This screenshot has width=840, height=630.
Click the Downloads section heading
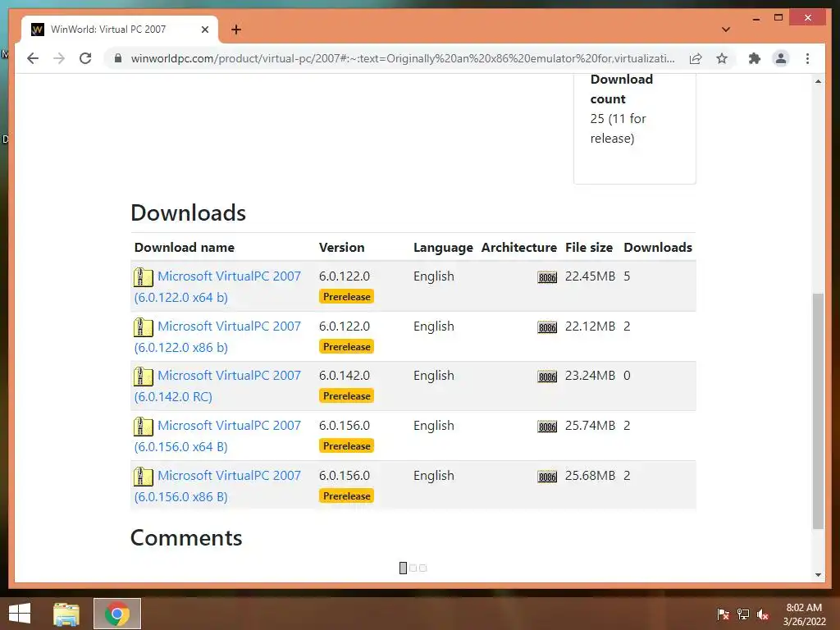(x=188, y=212)
